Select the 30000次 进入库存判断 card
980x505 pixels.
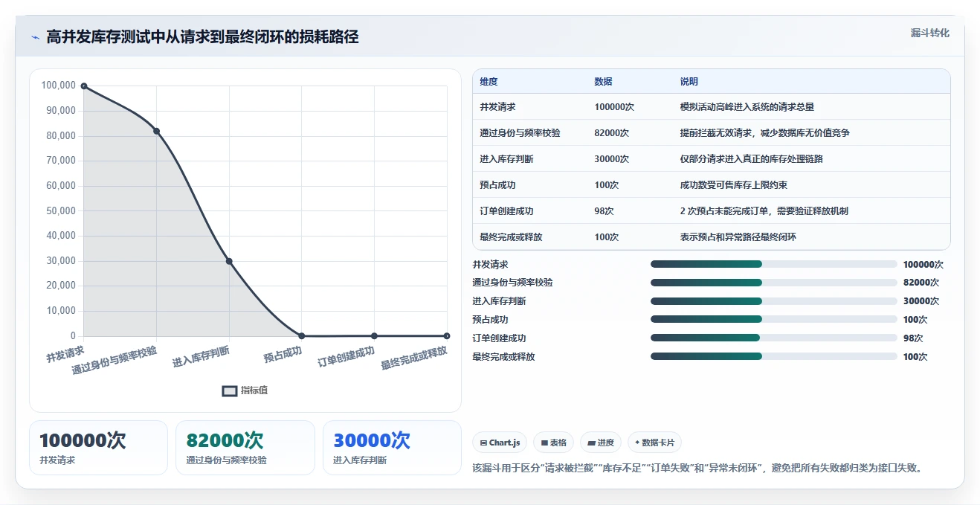[392, 448]
